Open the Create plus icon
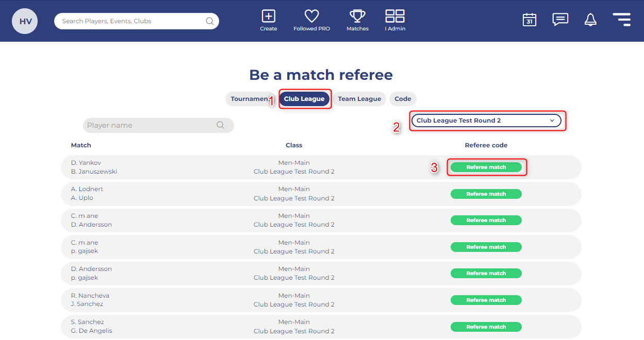Viewport: 644px width, 340px height. click(x=268, y=16)
